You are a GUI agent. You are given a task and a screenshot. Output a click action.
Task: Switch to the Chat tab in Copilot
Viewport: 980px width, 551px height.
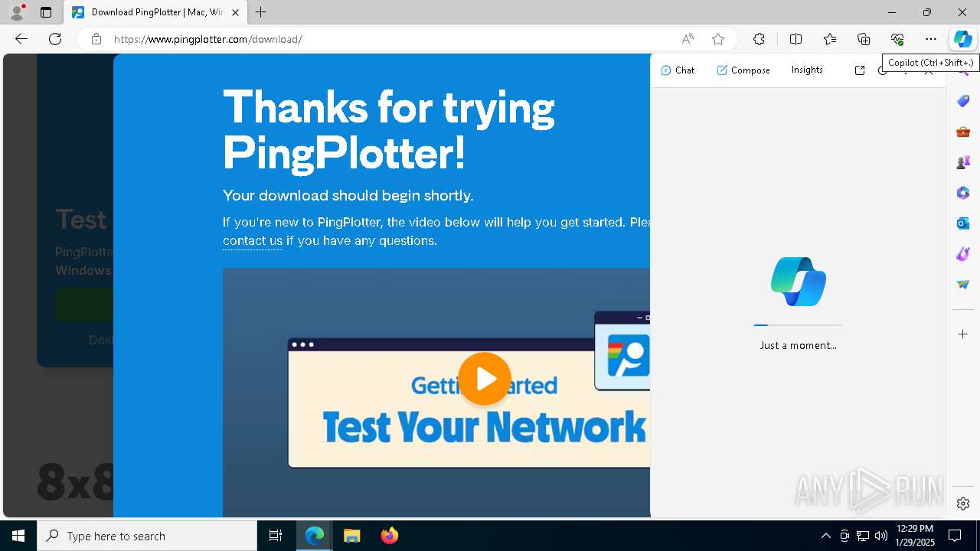[678, 70]
